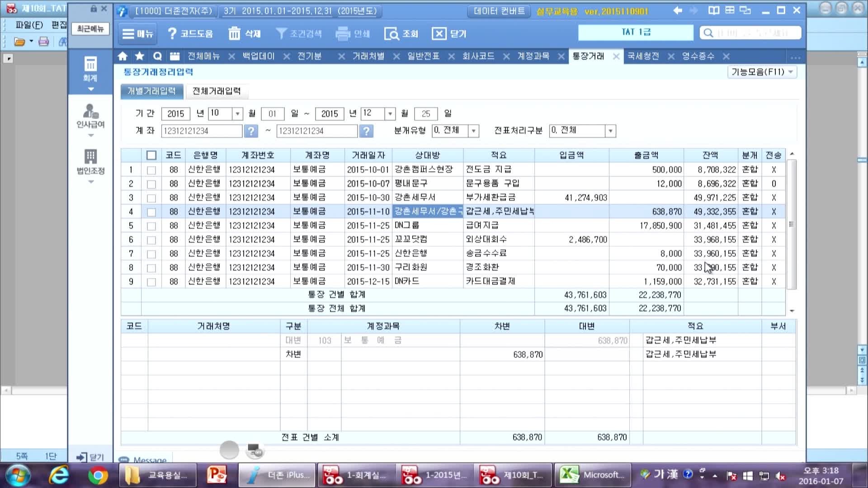Screen dimensions: 868x488
Task: Go to home tab icon
Action: (123, 56)
